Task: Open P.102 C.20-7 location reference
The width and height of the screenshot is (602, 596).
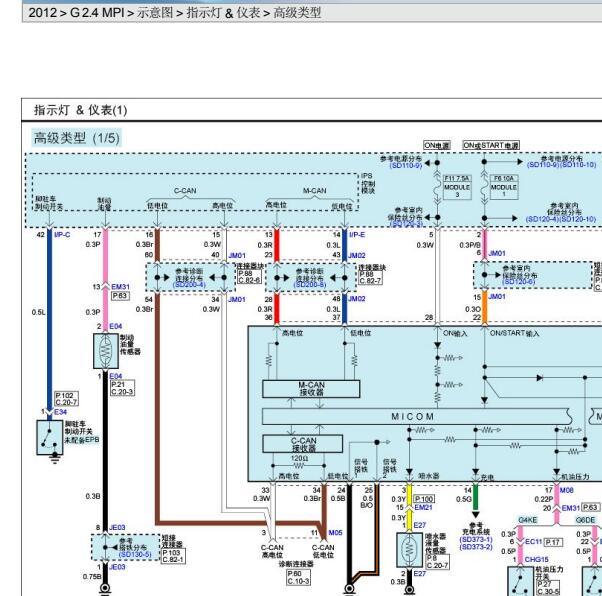Action: point(66,399)
